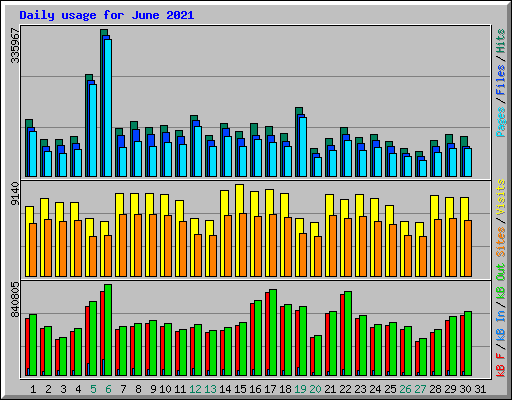Click day label 8 on the x-axis
Viewport: 512px width, 400px height.
138,389
